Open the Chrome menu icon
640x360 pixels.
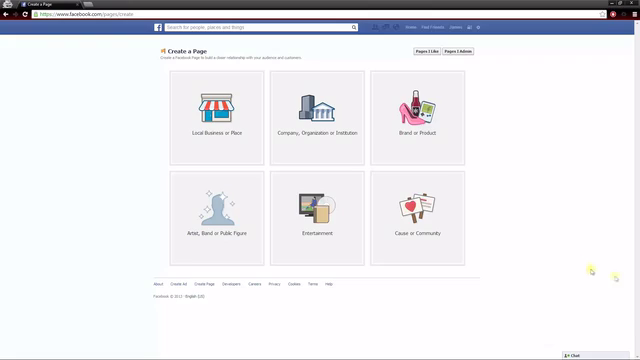635,14
